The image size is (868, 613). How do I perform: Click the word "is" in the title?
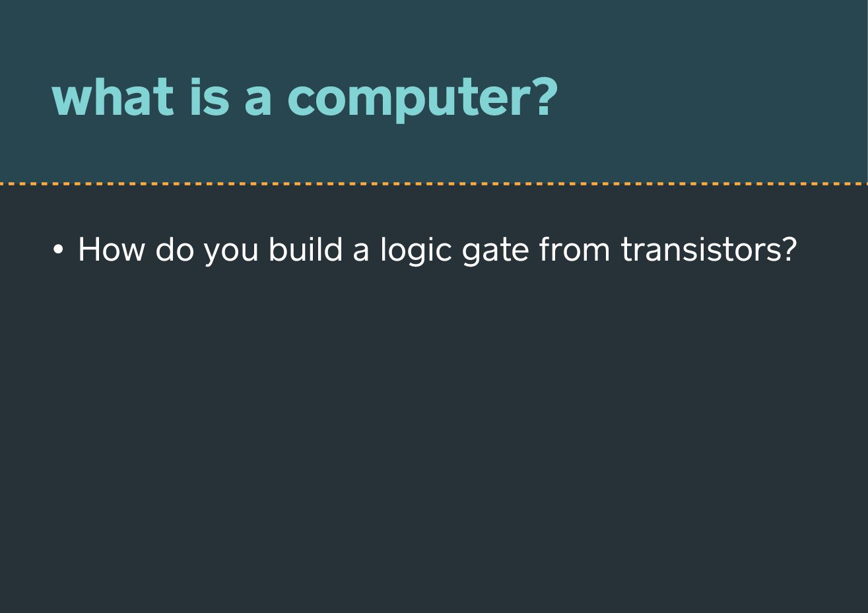209,97
